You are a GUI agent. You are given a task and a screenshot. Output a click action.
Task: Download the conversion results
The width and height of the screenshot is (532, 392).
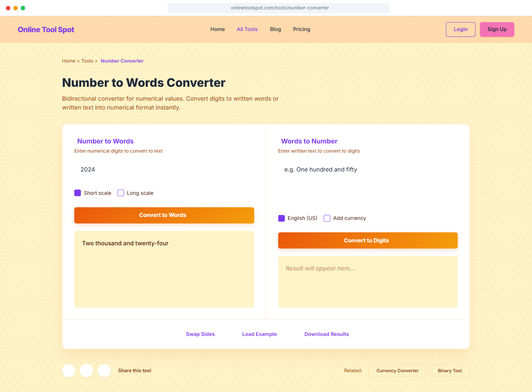pos(326,334)
